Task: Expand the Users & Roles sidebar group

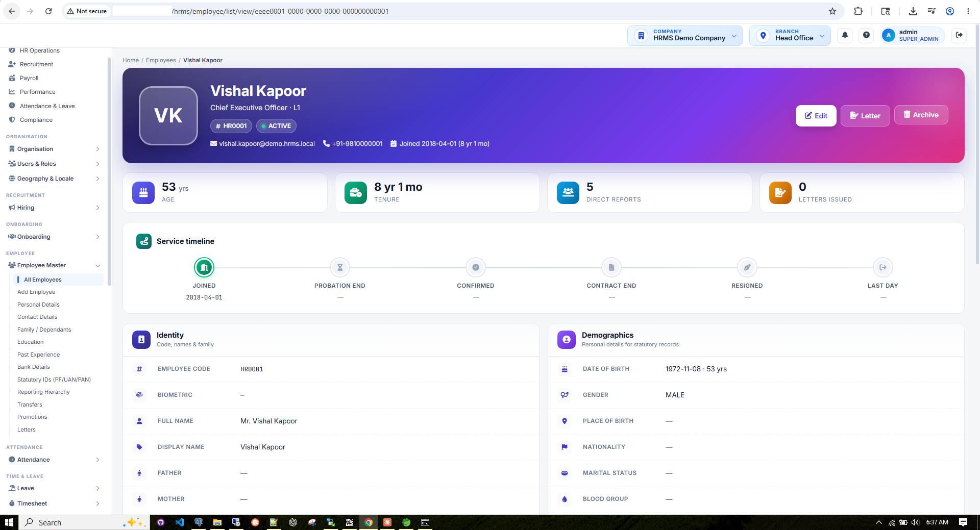Action: [x=54, y=164]
